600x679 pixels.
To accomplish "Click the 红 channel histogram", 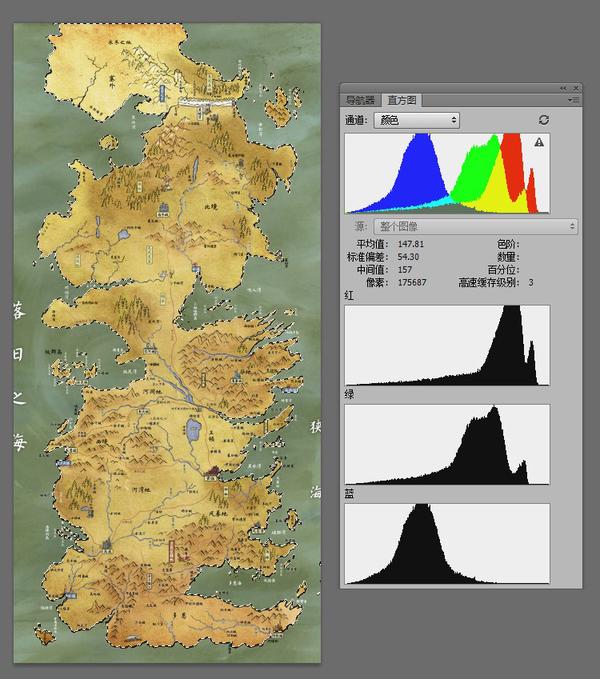I will (447, 345).
